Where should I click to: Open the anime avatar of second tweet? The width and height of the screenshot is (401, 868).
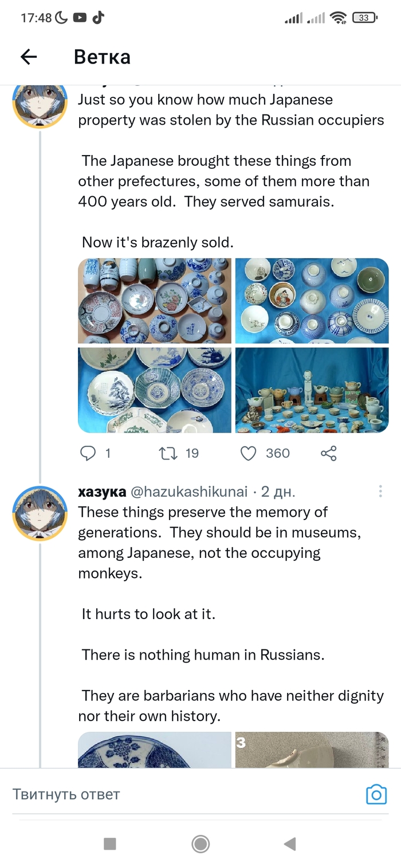(40, 513)
